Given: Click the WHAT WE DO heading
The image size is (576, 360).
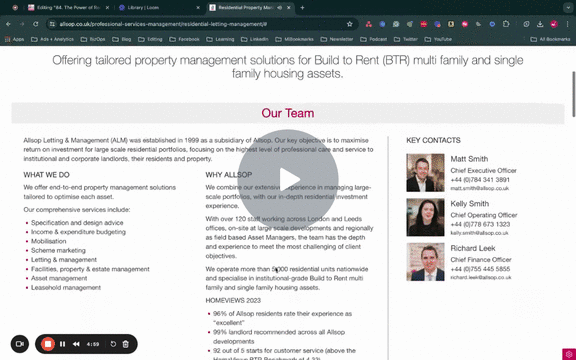Looking at the screenshot, I should click(46, 175).
